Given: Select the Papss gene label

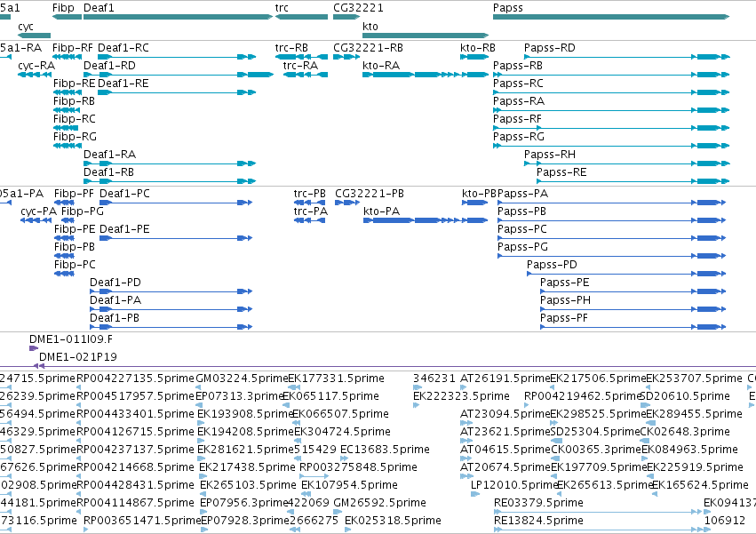Looking at the screenshot, I should tap(507, 8).
